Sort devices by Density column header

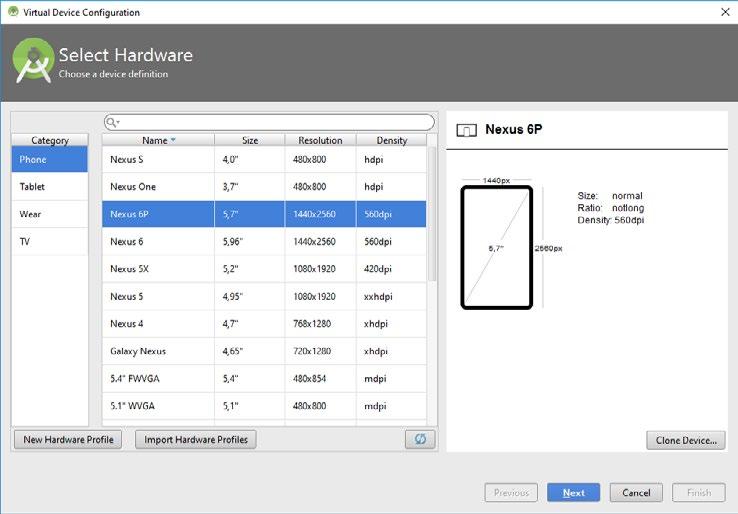point(391,140)
